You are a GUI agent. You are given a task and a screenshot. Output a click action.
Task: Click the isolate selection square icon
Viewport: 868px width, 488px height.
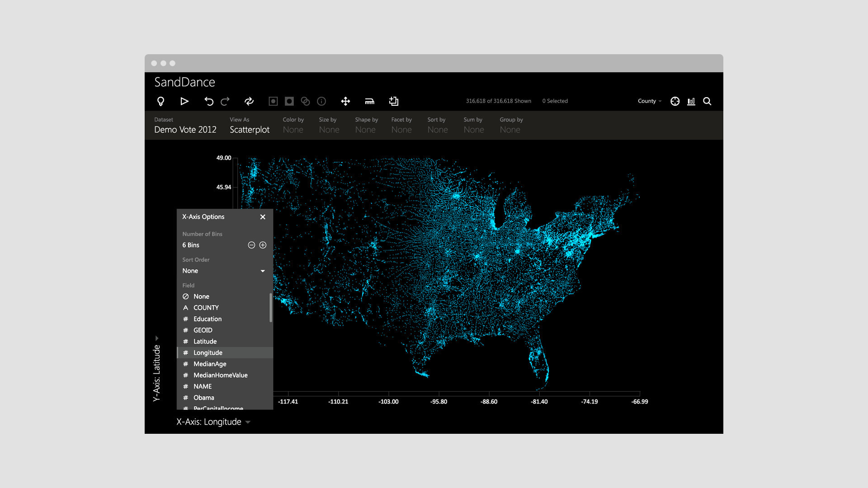(273, 101)
